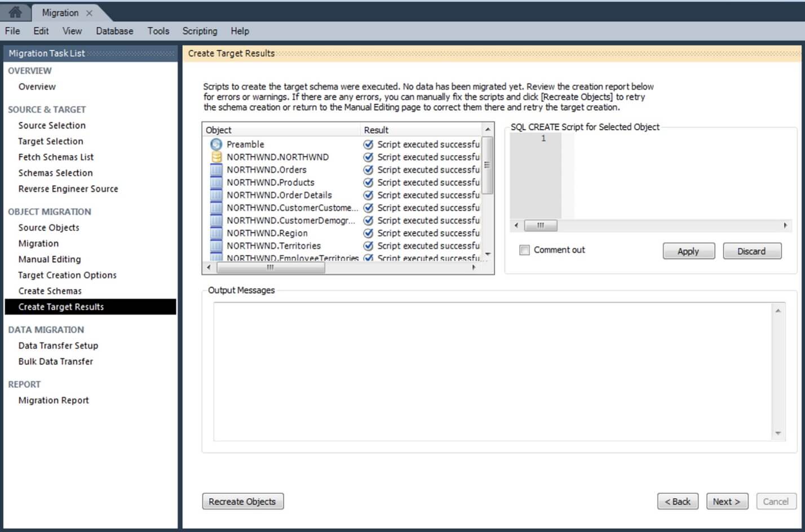Proceed with the Next button
The width and height of the screenshot is (805, 532).
(x=727, y=502)
